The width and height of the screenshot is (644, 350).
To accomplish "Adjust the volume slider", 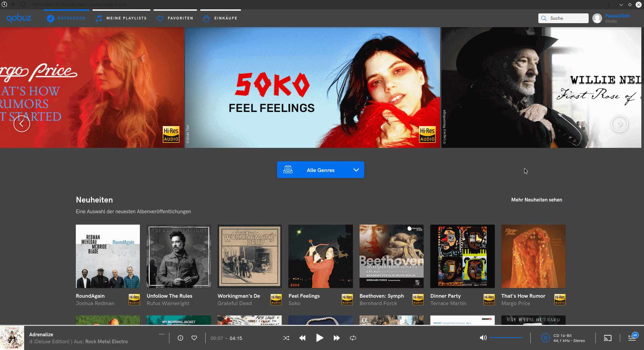I will pos(506,338).
